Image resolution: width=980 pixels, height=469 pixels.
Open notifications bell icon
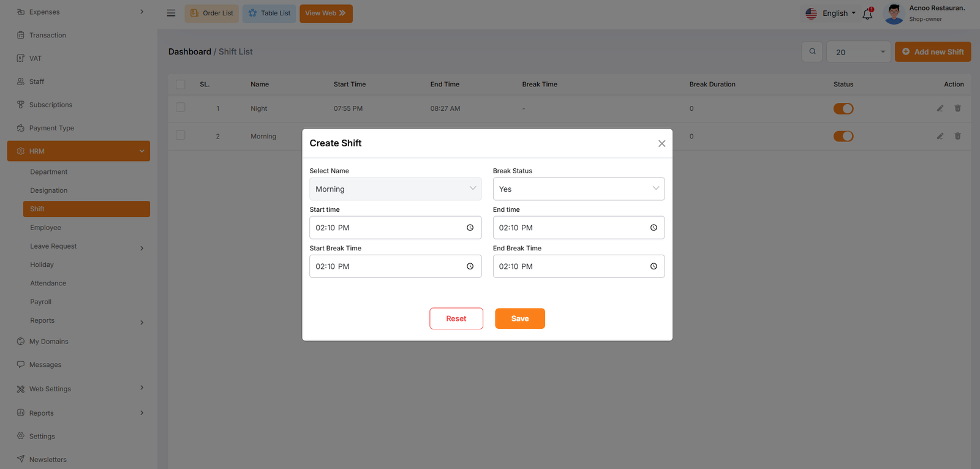(867, 13)
